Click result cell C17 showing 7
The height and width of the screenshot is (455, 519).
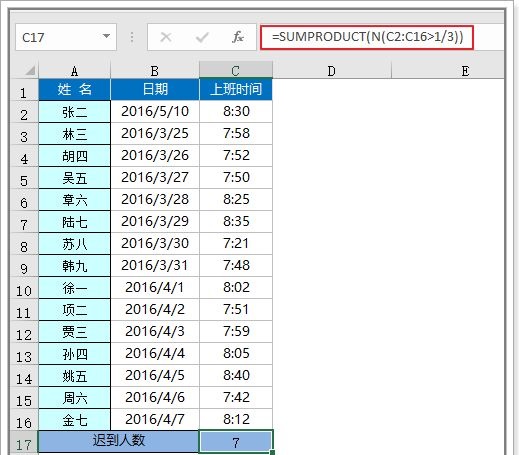236,442
